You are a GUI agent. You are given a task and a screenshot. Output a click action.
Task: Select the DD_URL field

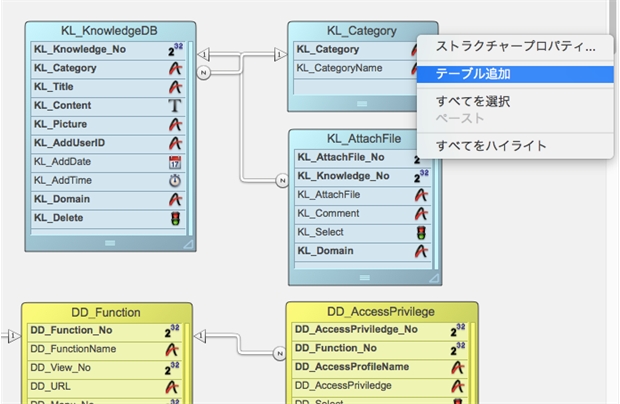pyautogui.click(x=105, y=387)
